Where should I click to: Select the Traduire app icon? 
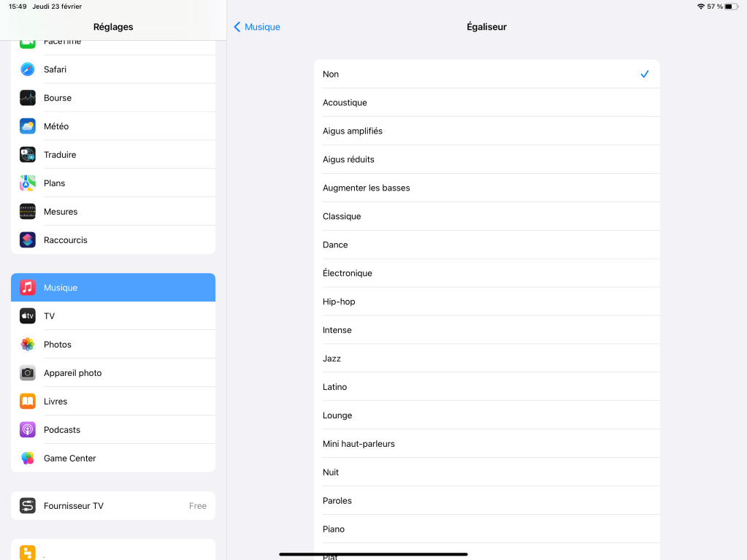pos(28,155)
